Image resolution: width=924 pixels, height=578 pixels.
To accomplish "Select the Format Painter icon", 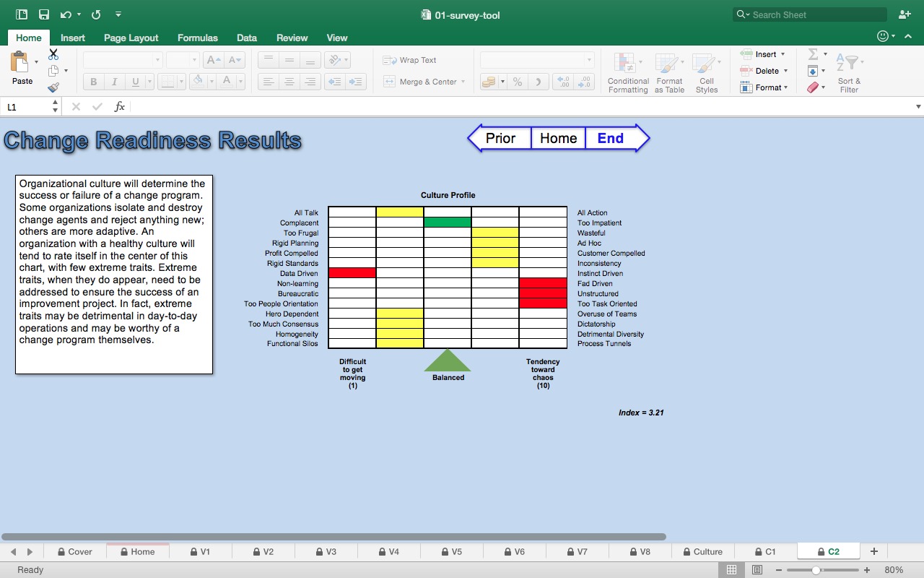I will coord(53,87).
